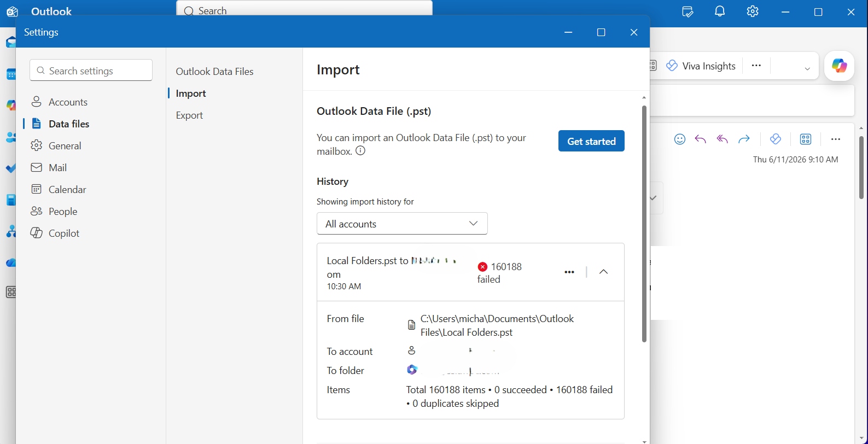Open My Day icon in Outlook title bar
Screen dimensions: 868x444
click(x=688, y=11)
